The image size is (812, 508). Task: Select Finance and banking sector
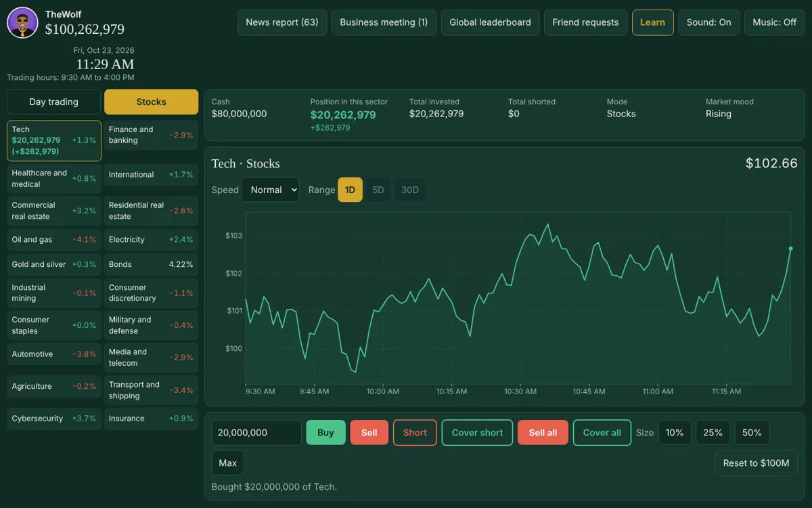coord(151,135)
